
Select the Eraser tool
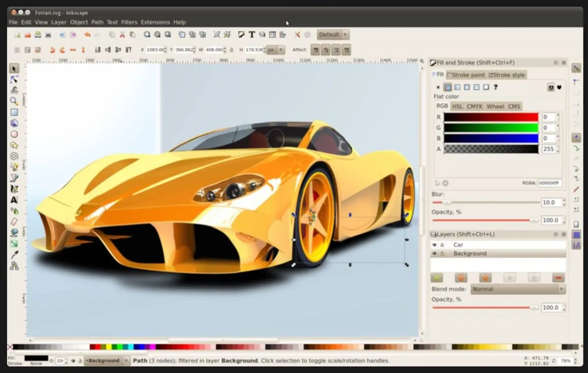[14, 222]
